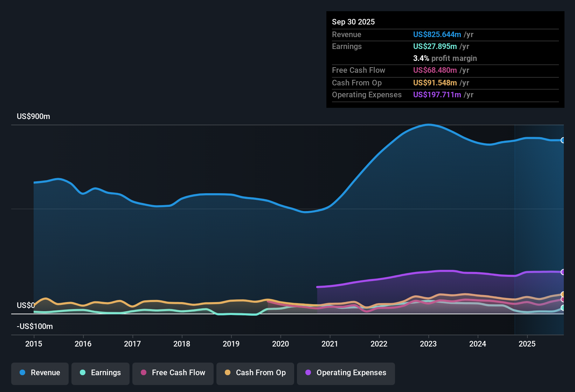Screen dimensions: 575x392
Task: Hide the Operating Expenses series
Action: coord(346,373)
